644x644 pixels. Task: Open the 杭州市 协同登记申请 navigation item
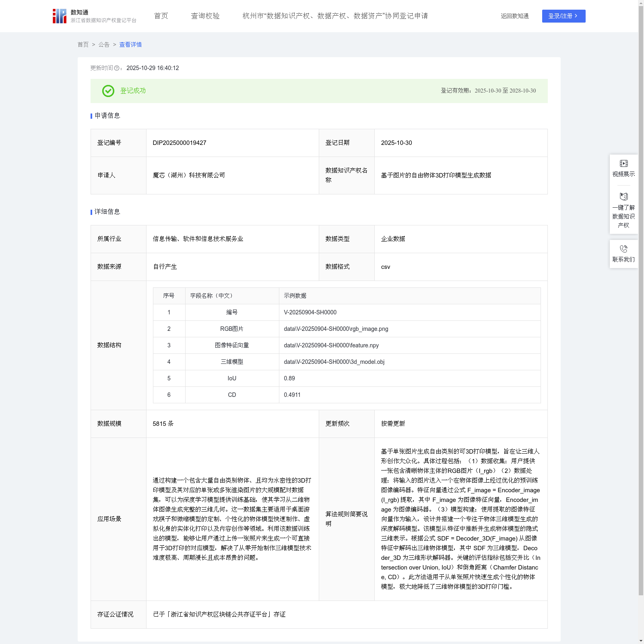335,16
